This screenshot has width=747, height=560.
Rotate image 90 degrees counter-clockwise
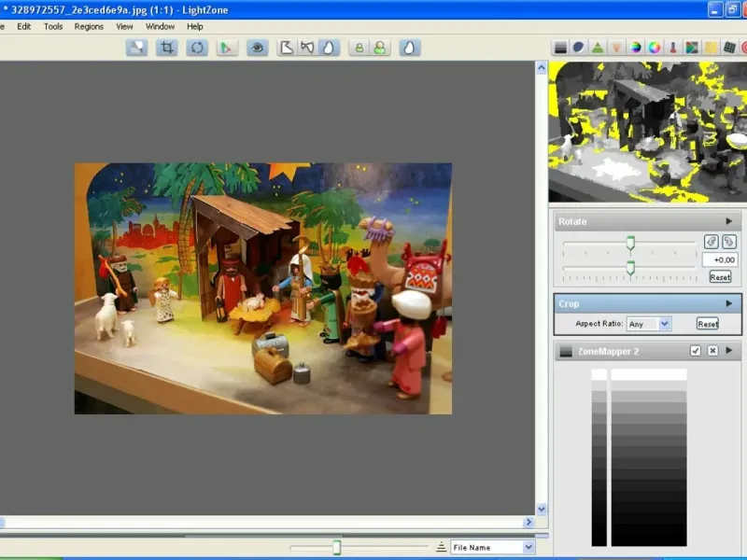point(710,242)
